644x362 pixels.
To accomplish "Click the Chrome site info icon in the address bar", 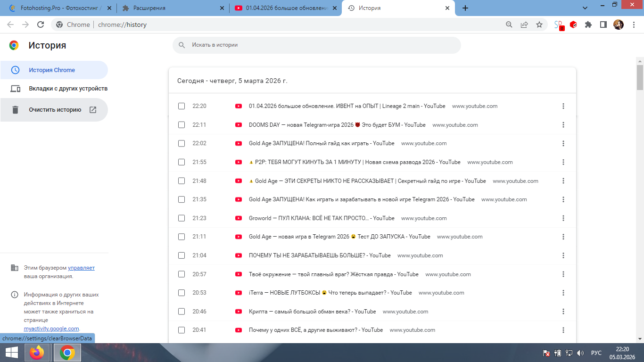I will click(x=59, y=25).
